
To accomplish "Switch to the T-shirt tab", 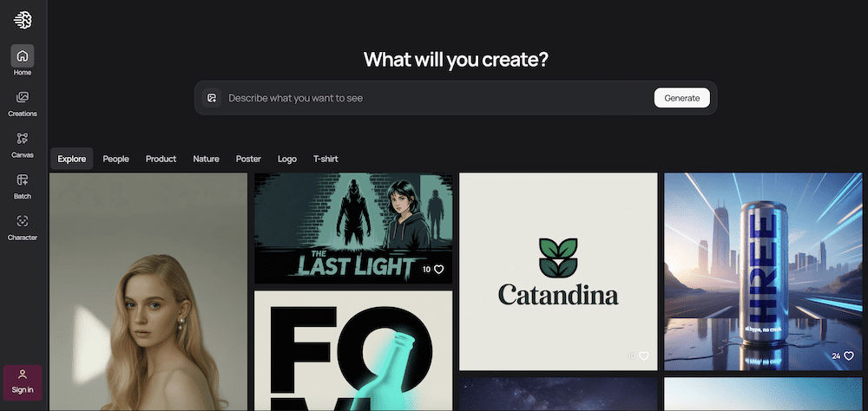I will (x=325, y=159).
